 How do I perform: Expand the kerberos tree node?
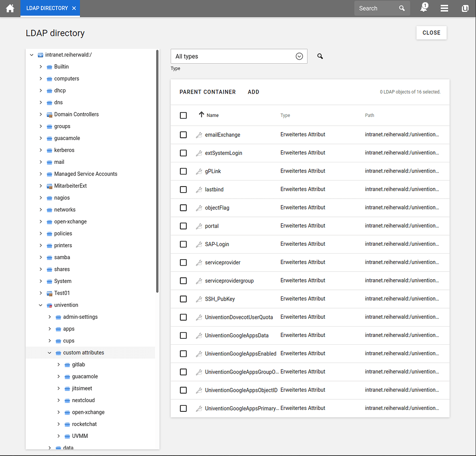pyautogui.click(x=41, y=150)
